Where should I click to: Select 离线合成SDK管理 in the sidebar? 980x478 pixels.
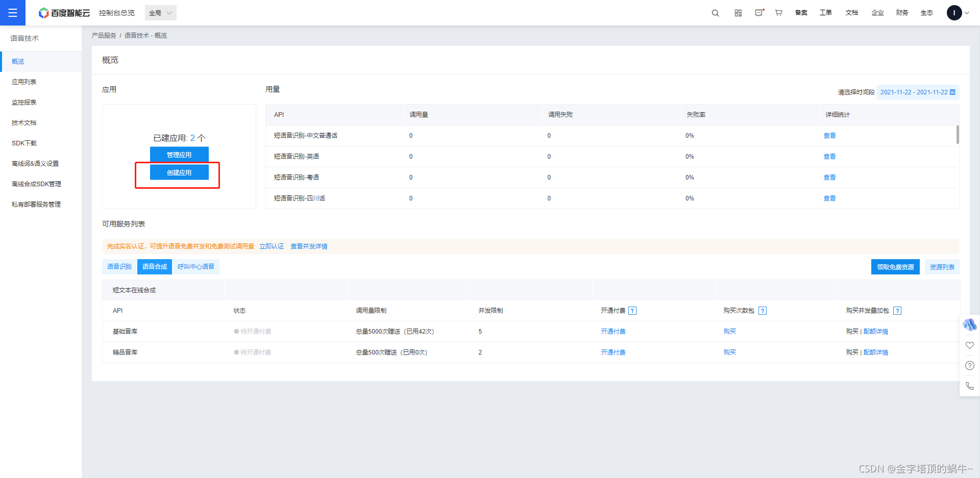(x=41, y=184)
